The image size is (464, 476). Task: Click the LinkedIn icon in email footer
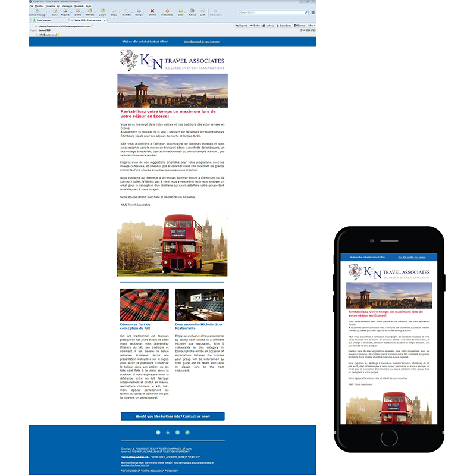coord(168,432)
